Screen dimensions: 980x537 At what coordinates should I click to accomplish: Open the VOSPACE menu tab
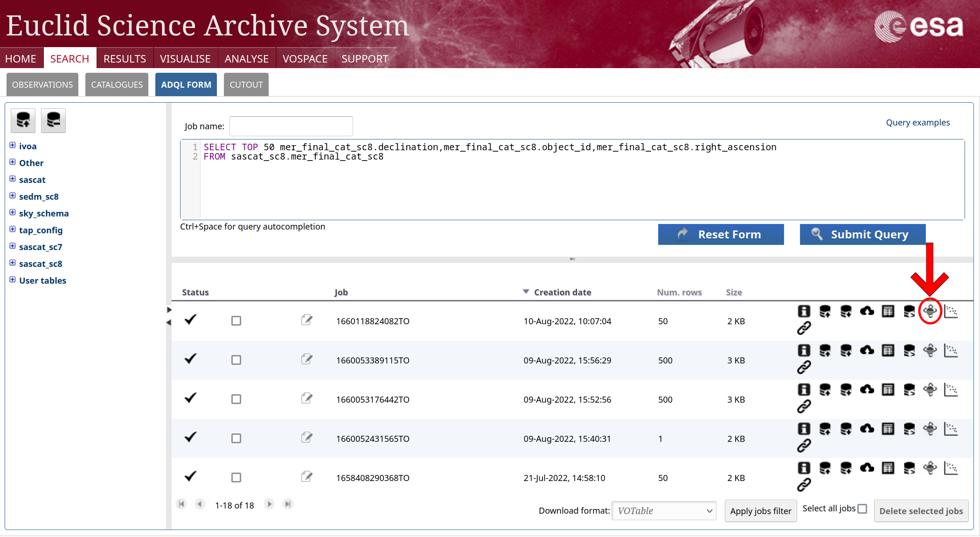tap(305, 59)
